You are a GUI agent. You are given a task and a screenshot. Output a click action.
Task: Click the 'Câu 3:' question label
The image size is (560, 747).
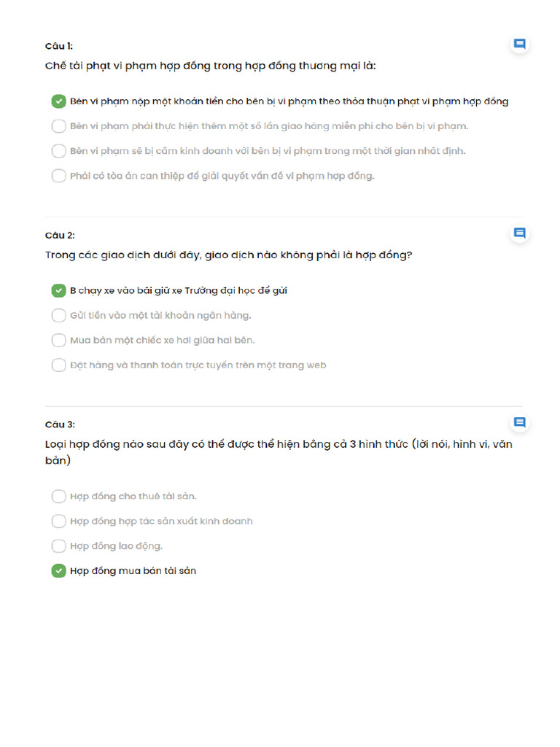60,424
